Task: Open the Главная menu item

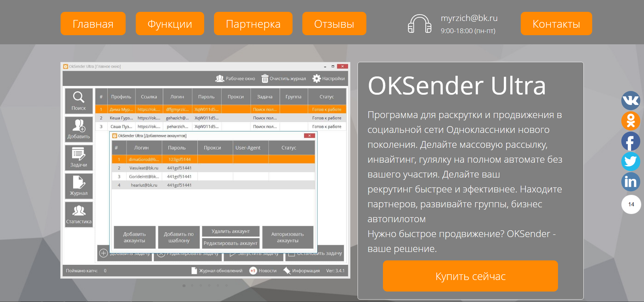Action: click(x=93, y=24)
